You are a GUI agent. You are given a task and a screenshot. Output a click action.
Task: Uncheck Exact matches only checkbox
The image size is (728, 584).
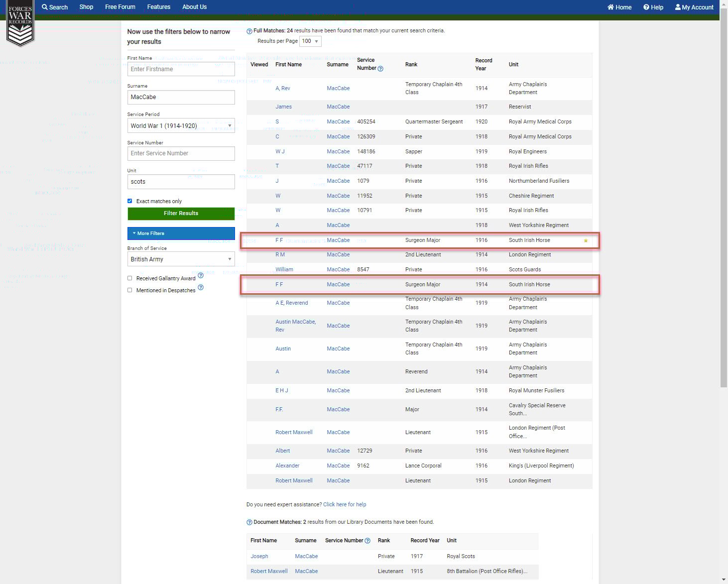tap(130, 201)
